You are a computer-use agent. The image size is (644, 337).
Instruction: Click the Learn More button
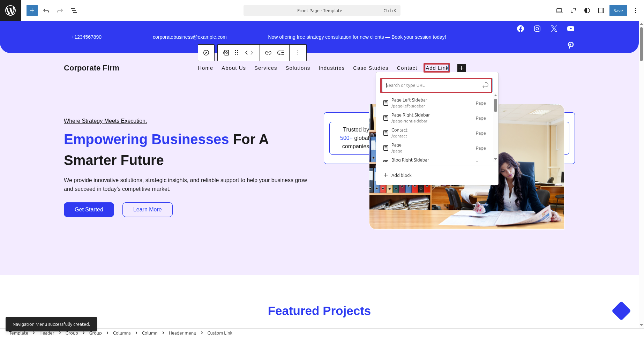coord(148,210)
